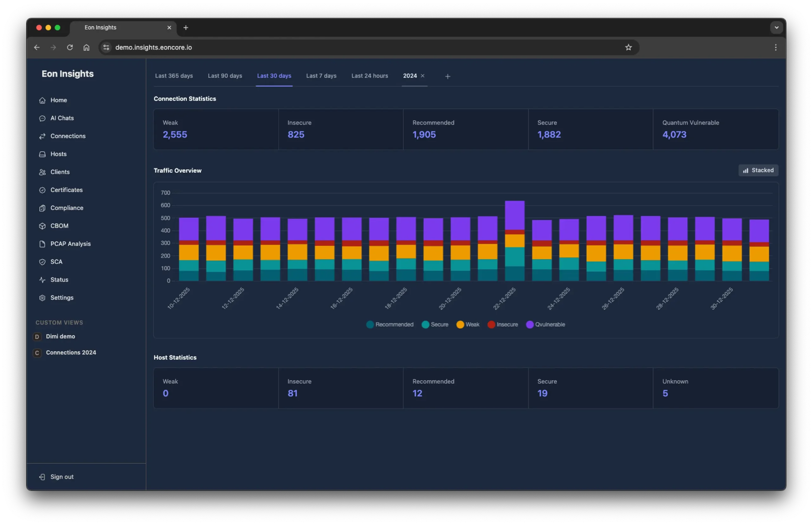Add a new time range tab
Screen dimensions: 812x525
pyautogui.click(x=448, y=76)
